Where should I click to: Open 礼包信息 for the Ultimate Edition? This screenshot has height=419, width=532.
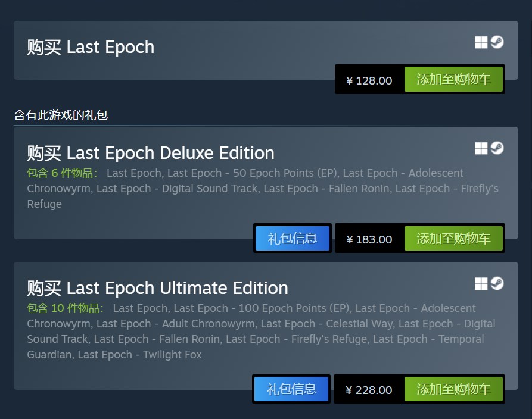pyautogui.click(x=291, y=390)
